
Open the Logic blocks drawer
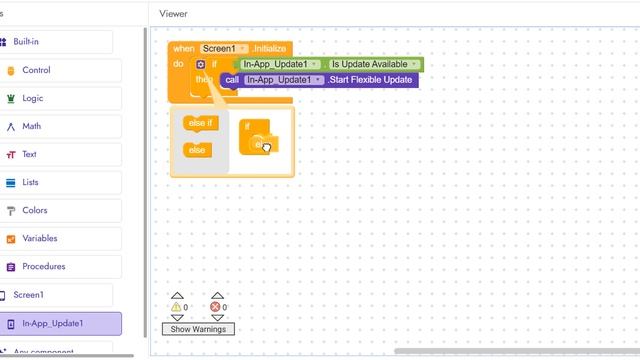pyautogui.click(x=60, y=98)
